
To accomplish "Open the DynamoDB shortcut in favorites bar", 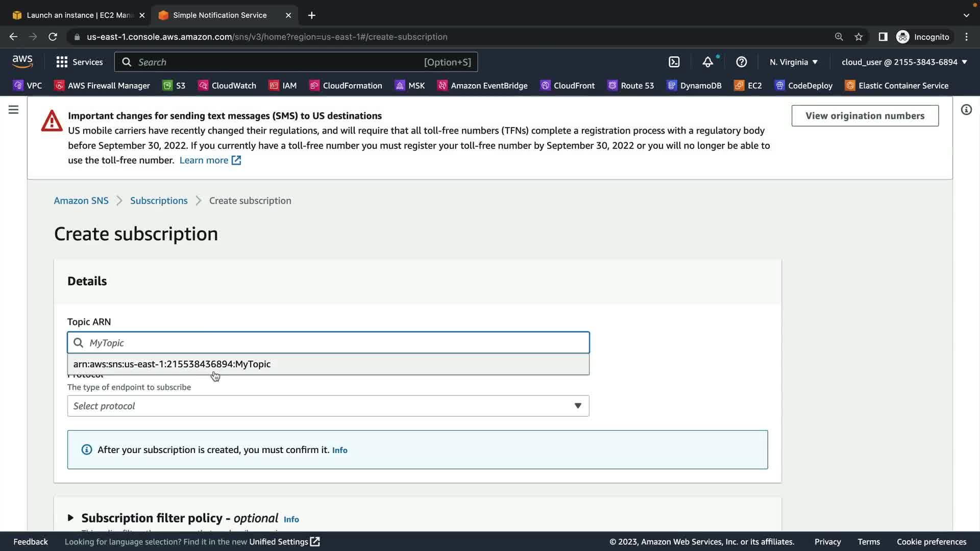I will 694,86.
